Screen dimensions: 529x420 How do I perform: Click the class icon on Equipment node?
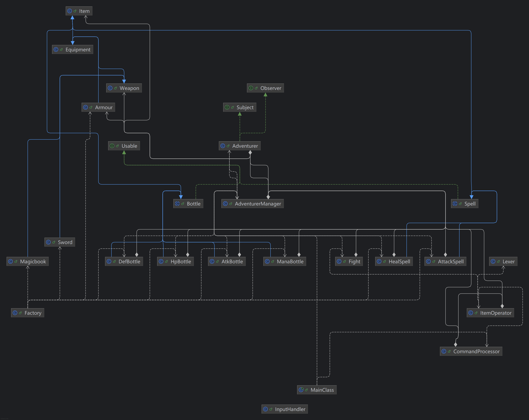(x=56, y=49)
